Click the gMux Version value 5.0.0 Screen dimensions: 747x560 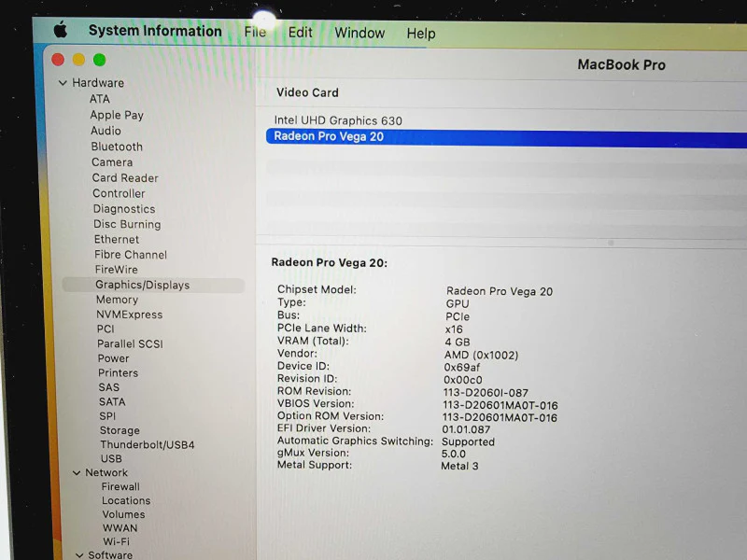point(453,454)
